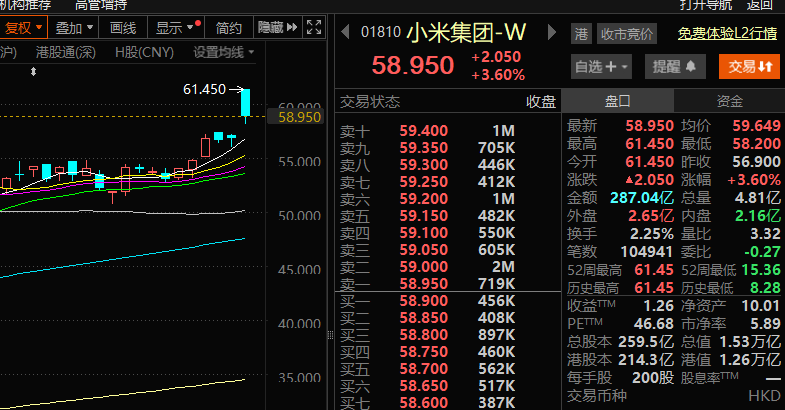Screen dimensions: 785x410
Task: Click the 隐藏 panel hide button
Action: click(x=277, y=27)
